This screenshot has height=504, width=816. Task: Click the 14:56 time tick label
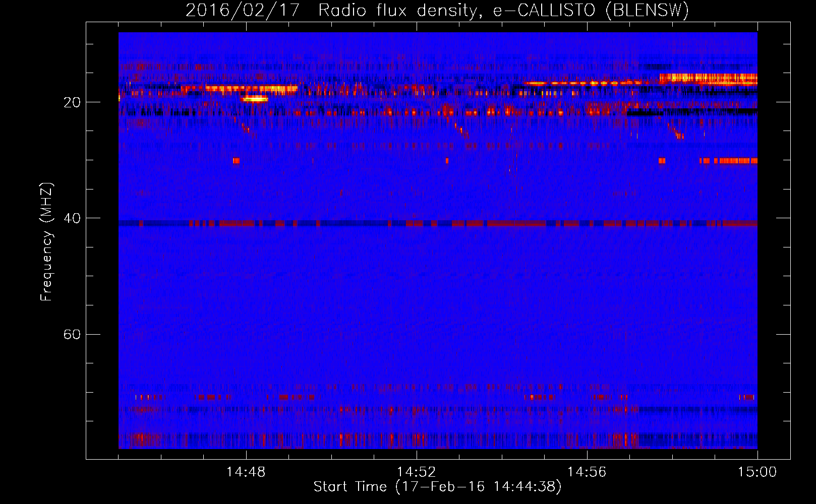tap(587, 472)
